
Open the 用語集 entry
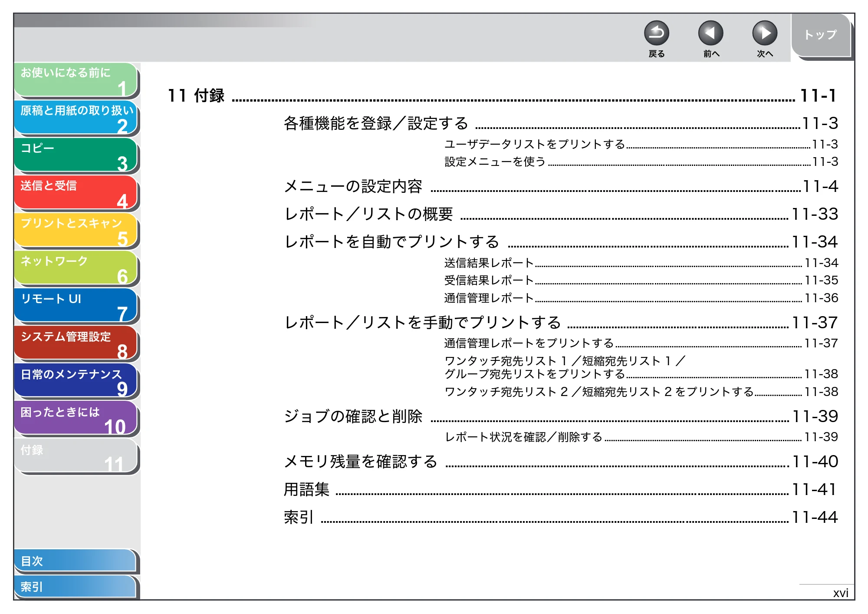[561, 489]
